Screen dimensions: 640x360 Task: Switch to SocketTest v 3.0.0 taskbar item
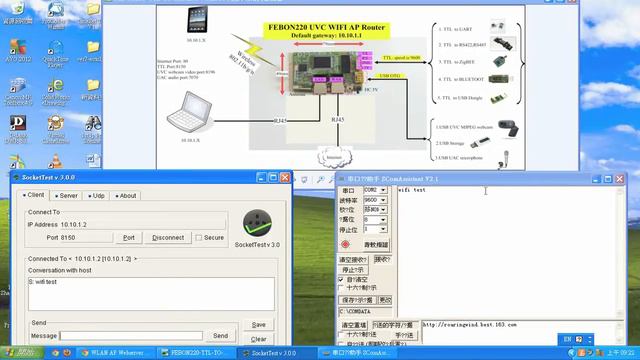277,353
